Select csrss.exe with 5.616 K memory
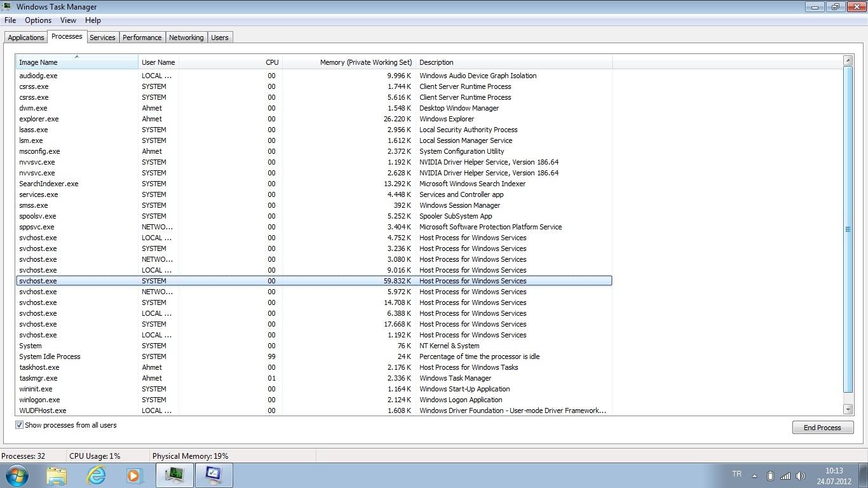 pos(314,97)
